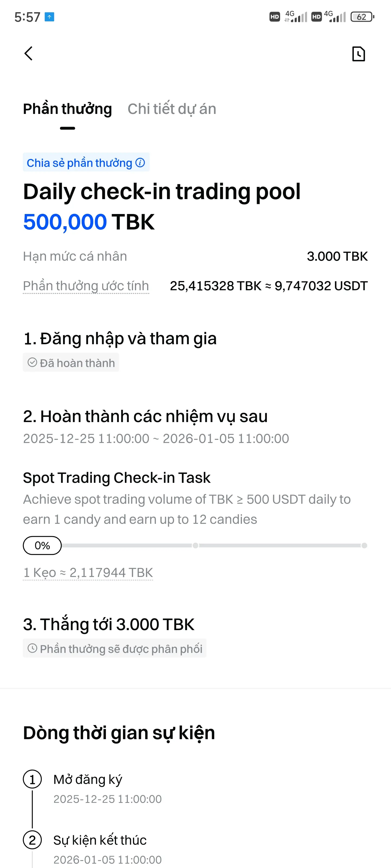Viewport: 391px width, 868px height.
Task: Tap the Phần thưởng ước tính label
Action: 86,286
